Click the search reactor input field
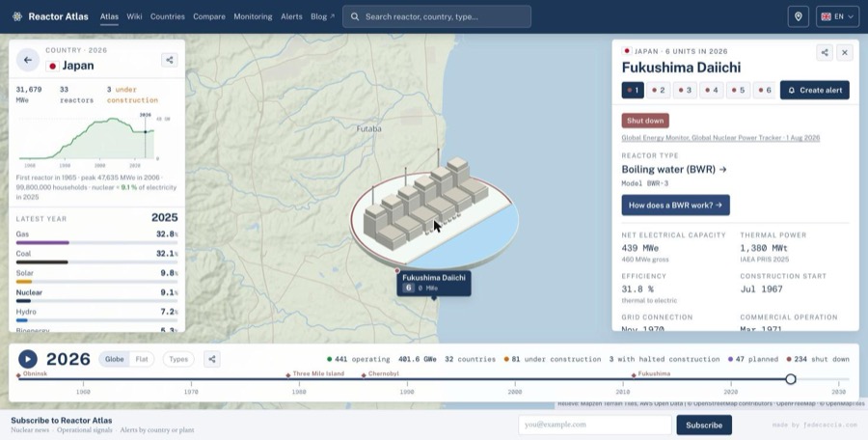The image size is (868, 440). click(437, 16)
